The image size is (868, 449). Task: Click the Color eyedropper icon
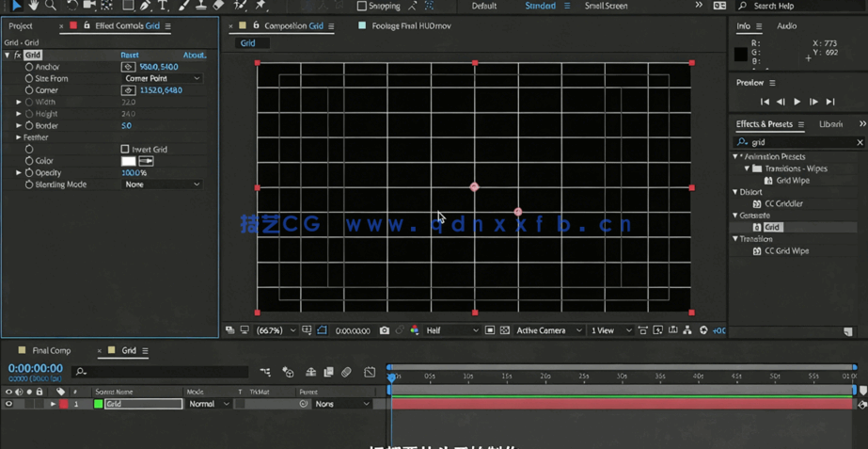(x=146, y=161)
